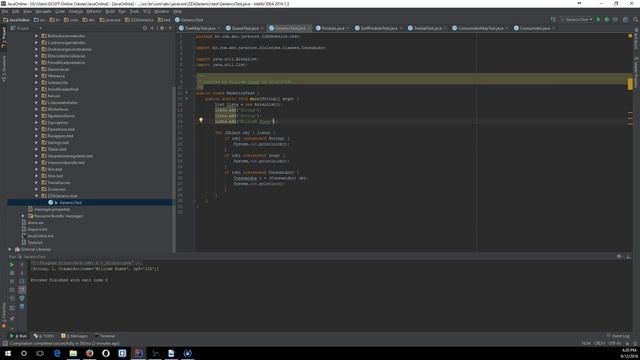Expand the External Libraries node
This screenshot has width=640, height=360.
point(10,249)
